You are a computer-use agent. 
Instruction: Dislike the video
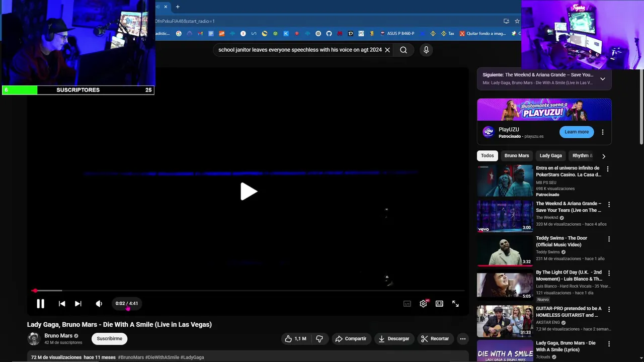tap(319, 339)
